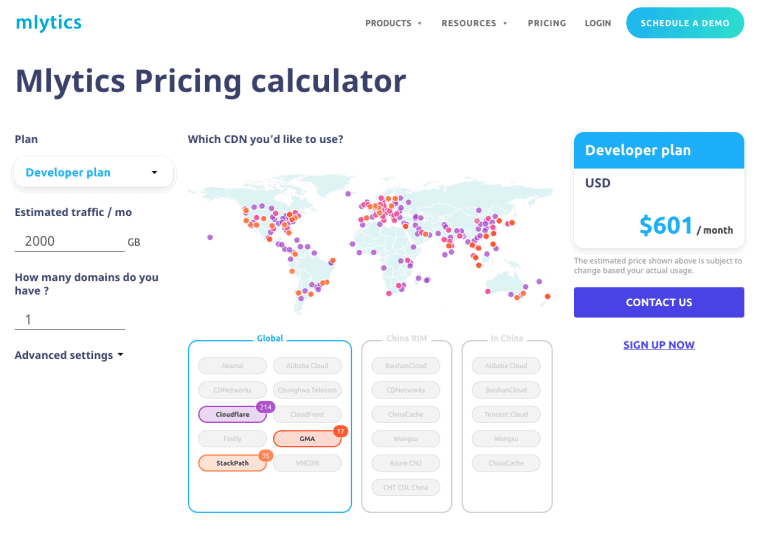Click the mlytics logo
The image size is (768, 533).
pyautogui.click(x=48, y=23)
